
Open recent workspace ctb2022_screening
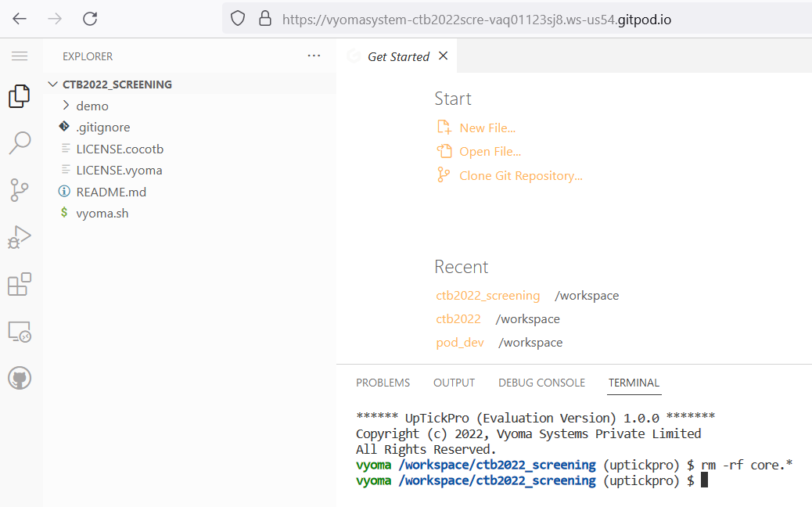coord(487,295)
